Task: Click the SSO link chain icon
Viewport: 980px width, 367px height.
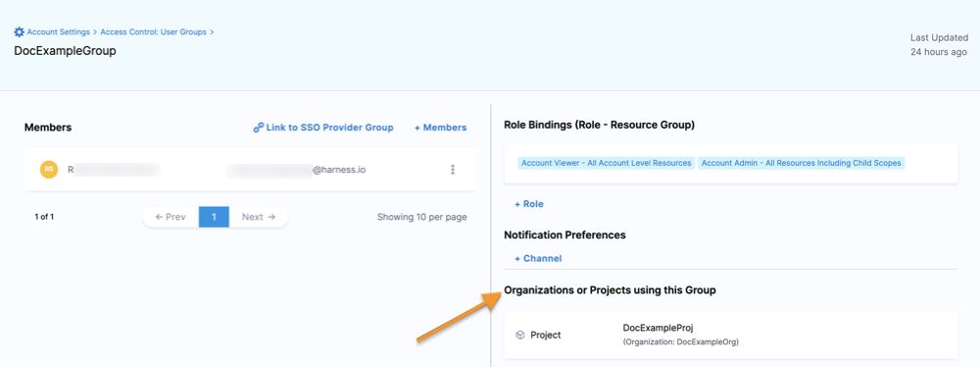Action: pyautogui.click(x=258, y=128)
